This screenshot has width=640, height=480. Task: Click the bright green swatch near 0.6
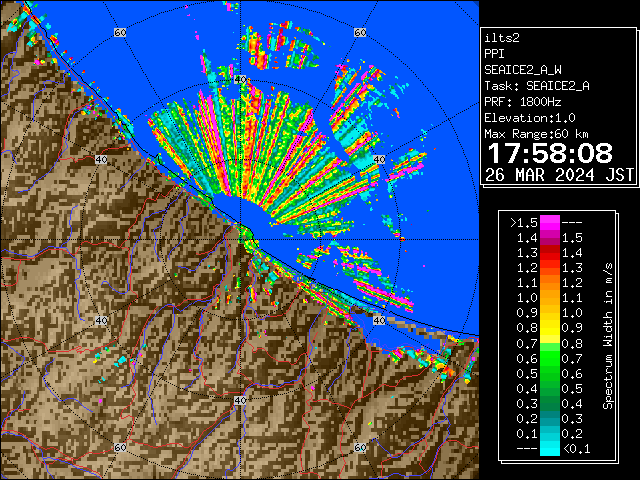tap(550, 358)
